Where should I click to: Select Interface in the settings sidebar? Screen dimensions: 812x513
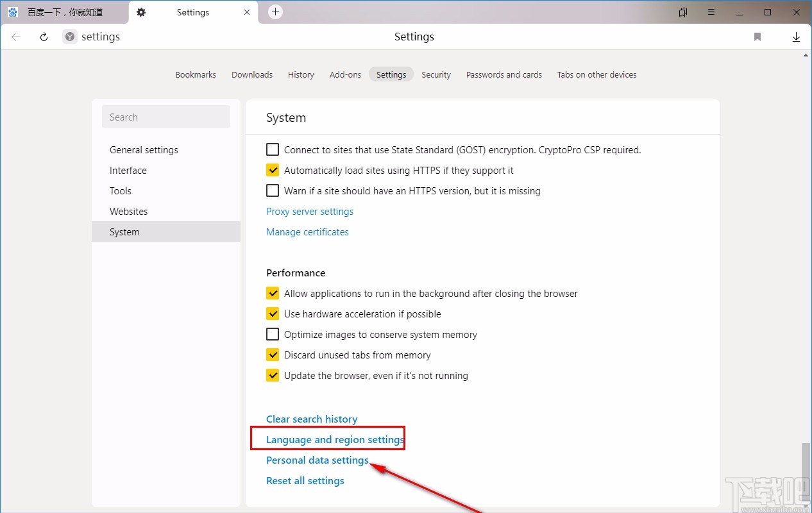128,170
